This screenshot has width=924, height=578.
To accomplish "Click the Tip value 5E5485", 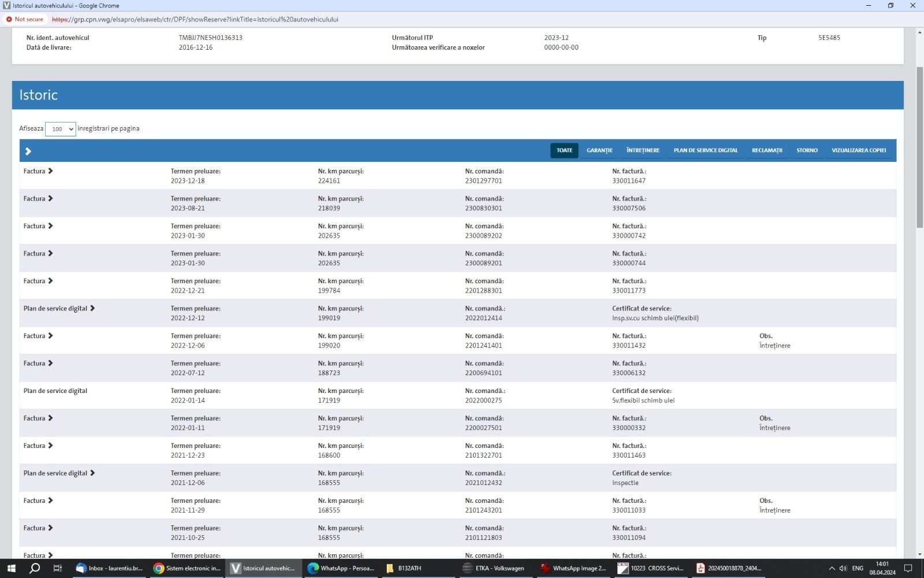I will pos(829,38).
